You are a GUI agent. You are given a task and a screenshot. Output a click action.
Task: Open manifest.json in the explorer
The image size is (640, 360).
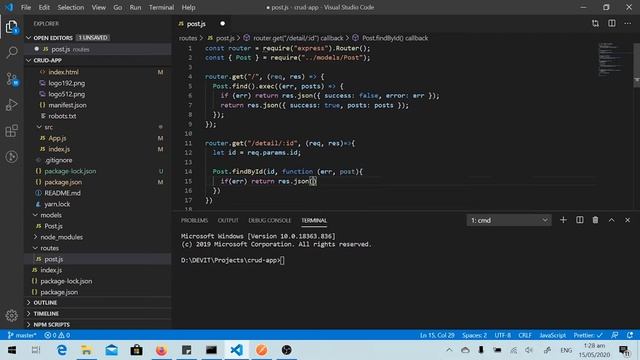pyautogui.click(x=67, y=105)
